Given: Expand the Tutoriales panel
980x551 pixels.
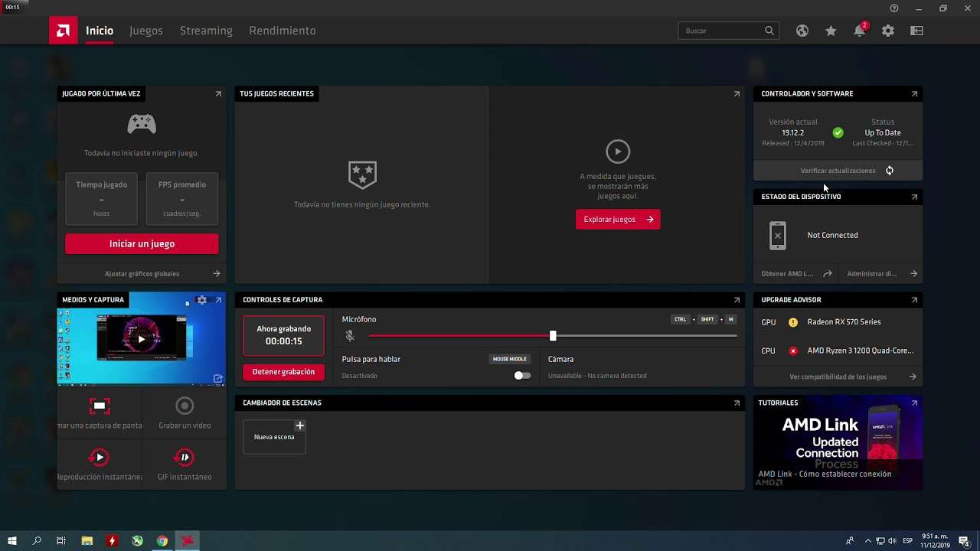Looking at the screenshot, I should (x=914, y=403).
